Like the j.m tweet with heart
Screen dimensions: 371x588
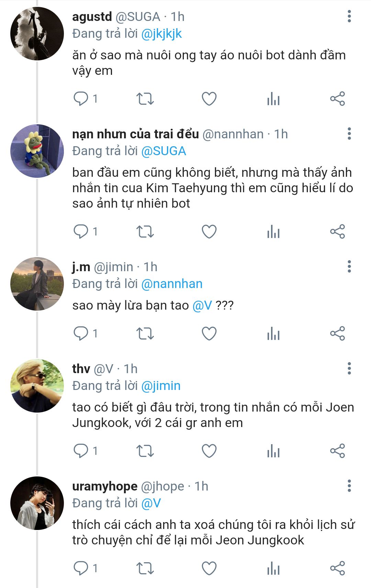(209, 333)
